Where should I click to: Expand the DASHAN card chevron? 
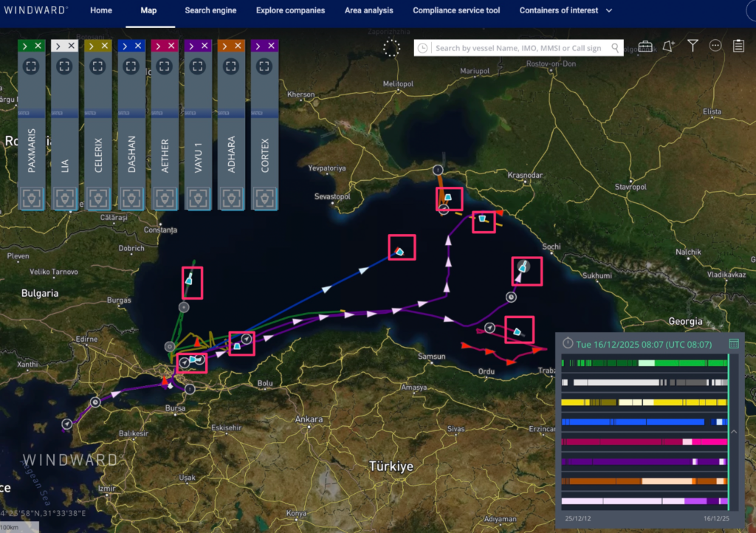(x=123, y=46)
